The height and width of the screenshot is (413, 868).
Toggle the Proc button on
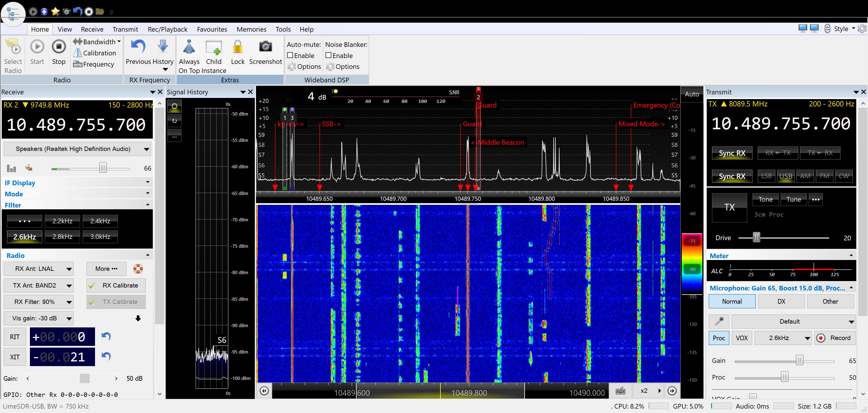coord(718,338)
